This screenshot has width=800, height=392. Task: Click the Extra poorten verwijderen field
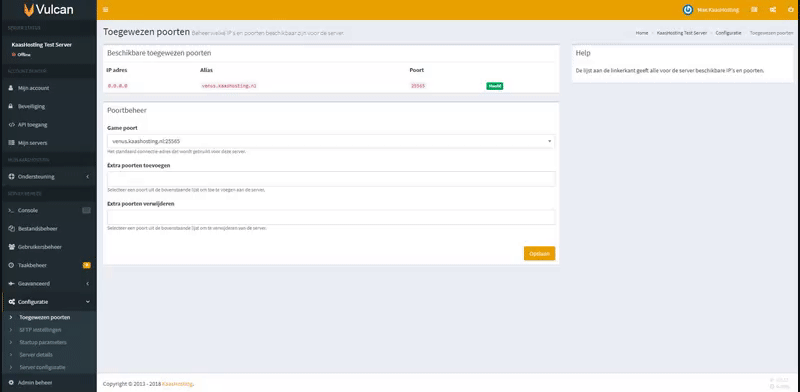331,217
